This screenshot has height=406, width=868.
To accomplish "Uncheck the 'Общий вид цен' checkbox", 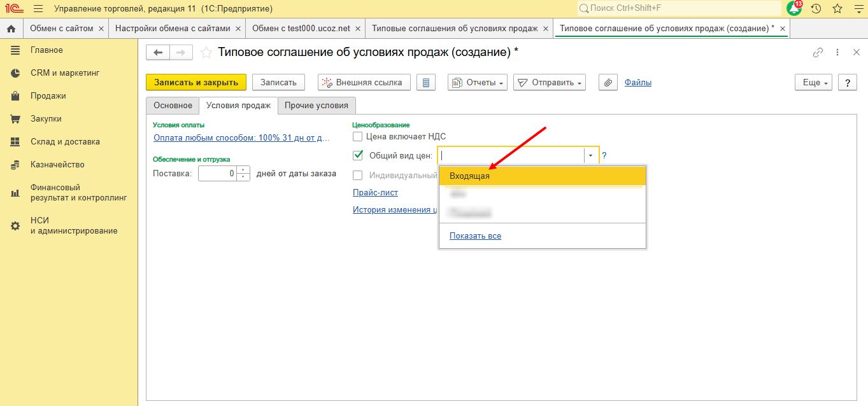I will click(358, 155).
